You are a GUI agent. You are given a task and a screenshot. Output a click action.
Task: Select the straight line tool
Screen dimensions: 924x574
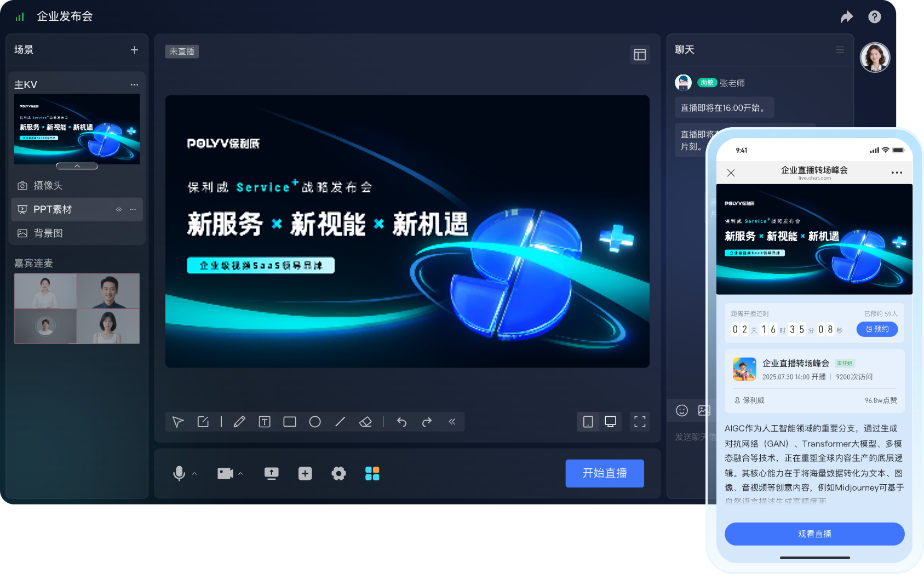[340, 422]
